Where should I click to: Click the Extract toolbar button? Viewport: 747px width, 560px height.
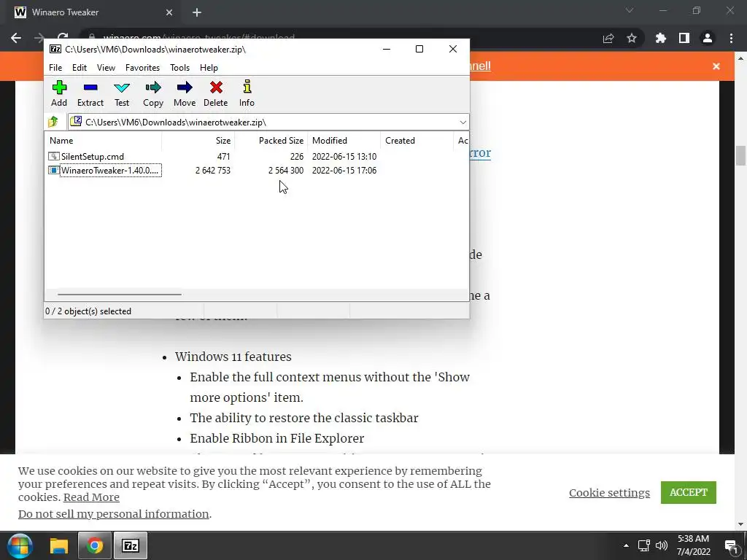pyautogui.click(x=90, y=93)
